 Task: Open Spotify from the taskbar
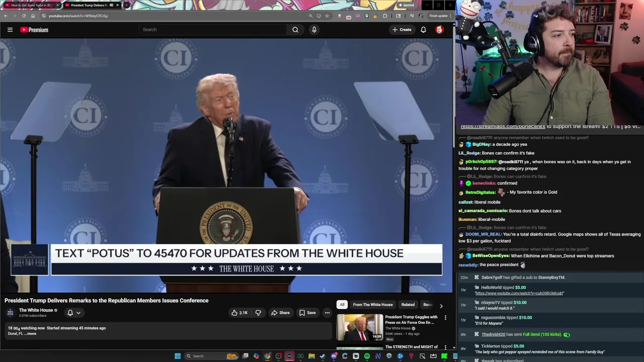(367, 356)
